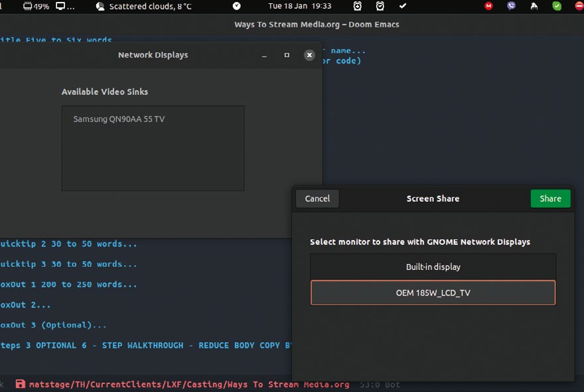Image resolution: width=584 pixels, height=392 pixels.
Task: Click Cancel in the Screen Share dialog
Action: pyautogui.click(x=317, y=199)
